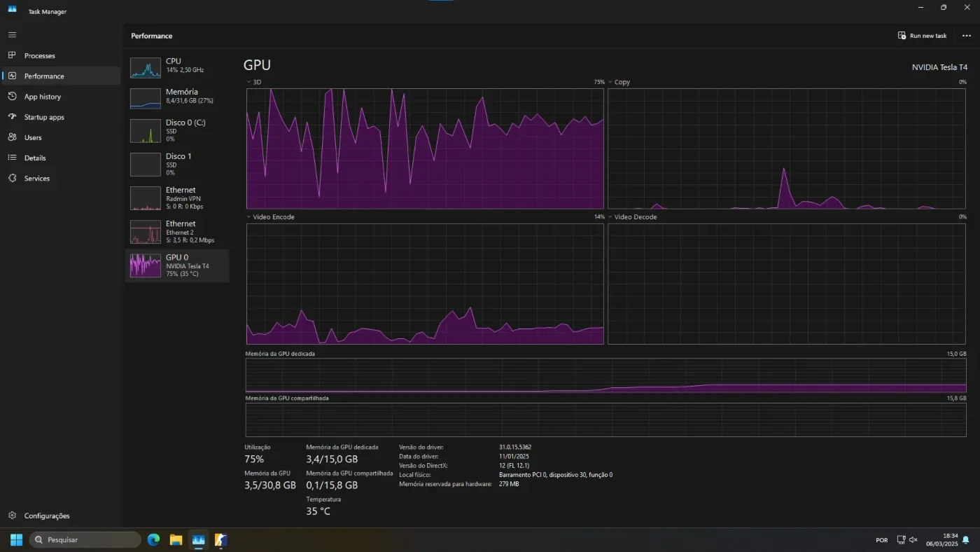Screen dimensions: 980x552
Task: Click the Pesquisar taskbar search field
Action: (85, 539)
